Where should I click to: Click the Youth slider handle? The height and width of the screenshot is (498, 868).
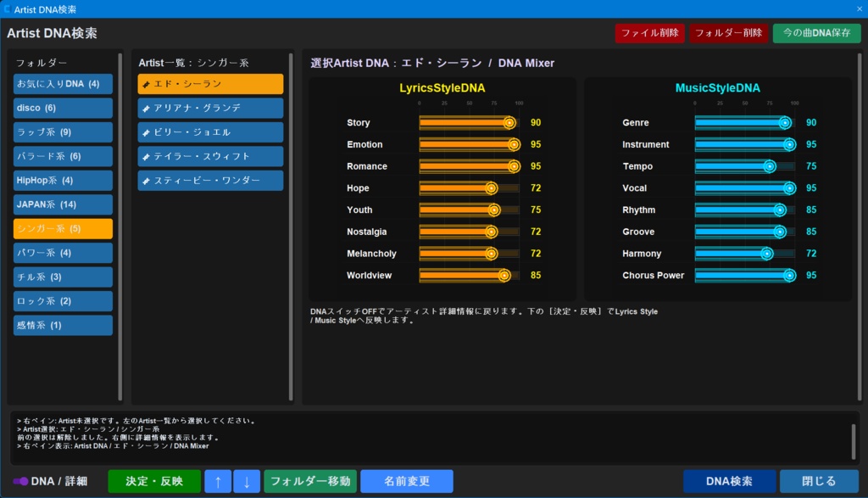pos(494,210)
